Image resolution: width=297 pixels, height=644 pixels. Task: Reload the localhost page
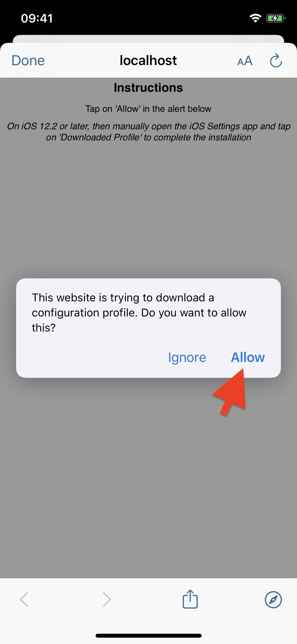pyautogui.click(x=276, y=61)
